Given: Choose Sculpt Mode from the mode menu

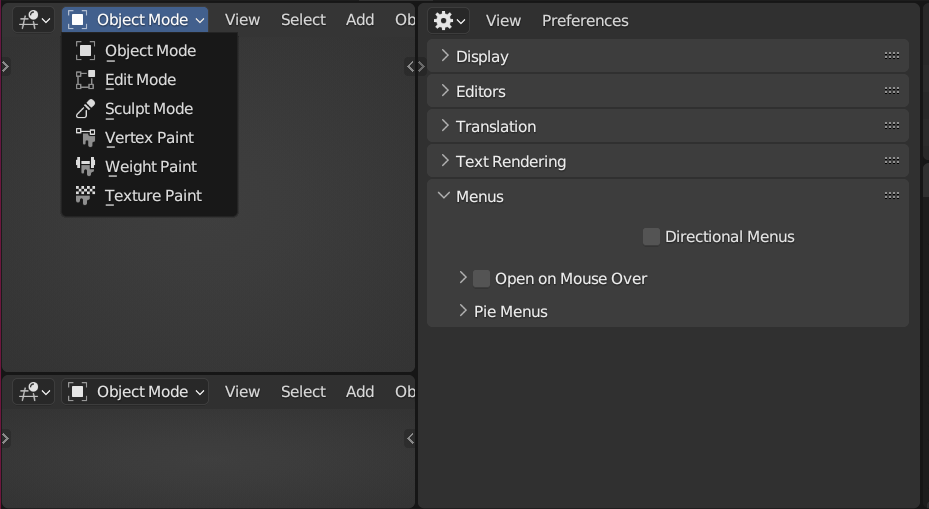Looking at the screenshot, I should pos(149,109).
